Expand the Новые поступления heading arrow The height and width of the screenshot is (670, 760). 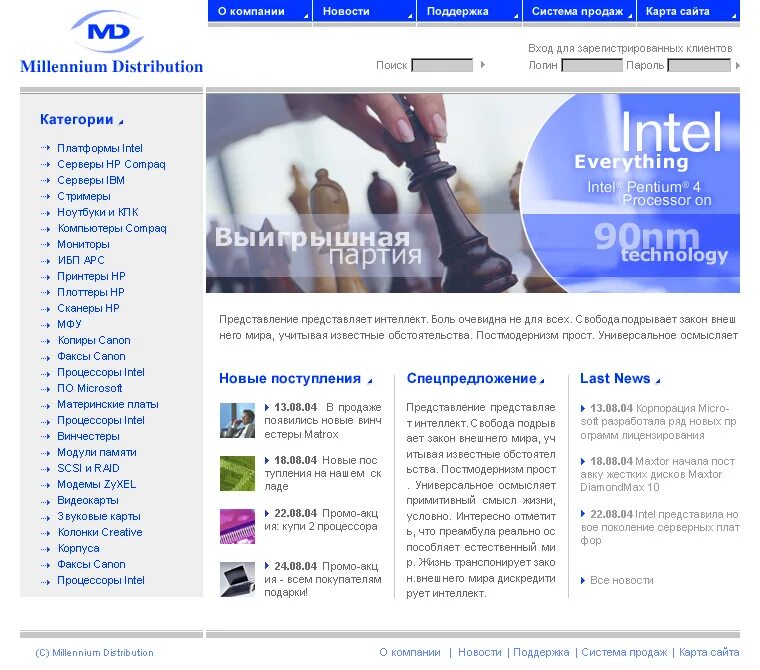(370, 381)
